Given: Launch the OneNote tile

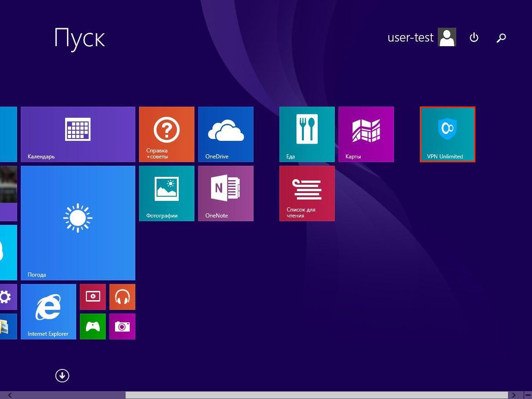Looking at the screenshot, I should 225,193.
